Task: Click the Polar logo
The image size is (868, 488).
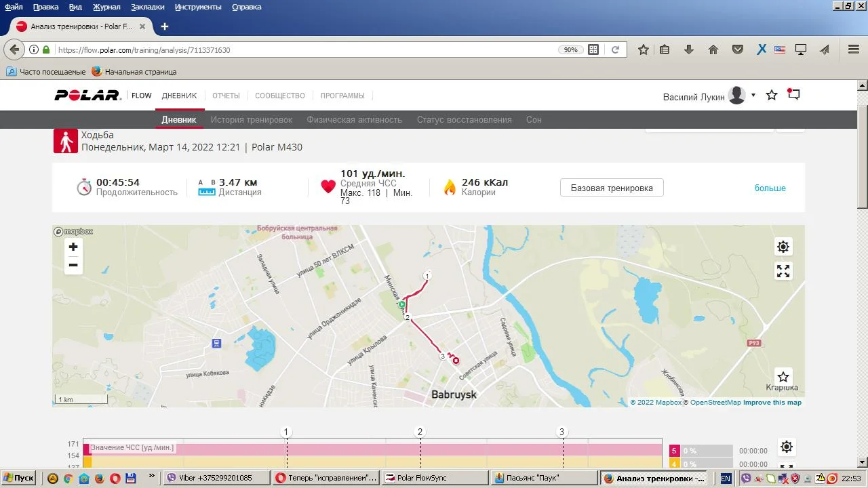Action: pos(87,96)
